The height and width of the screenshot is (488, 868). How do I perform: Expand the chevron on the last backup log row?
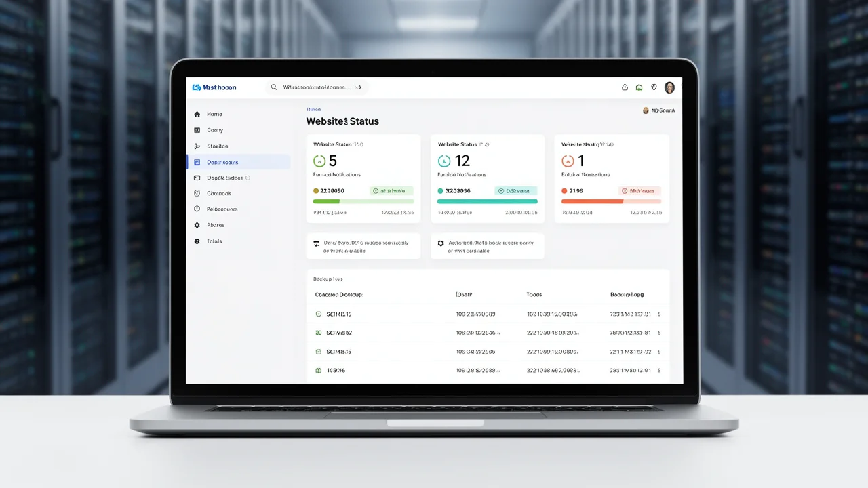coord(658,371)
